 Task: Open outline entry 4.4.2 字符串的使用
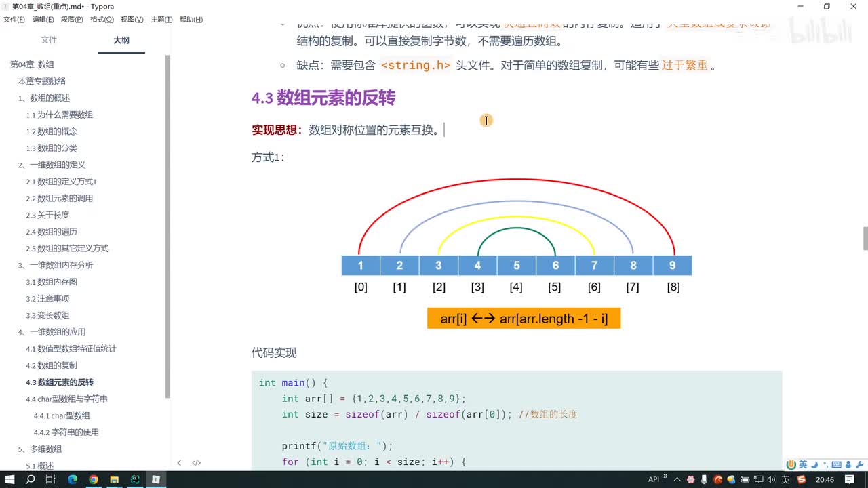(x=66, y=432)
